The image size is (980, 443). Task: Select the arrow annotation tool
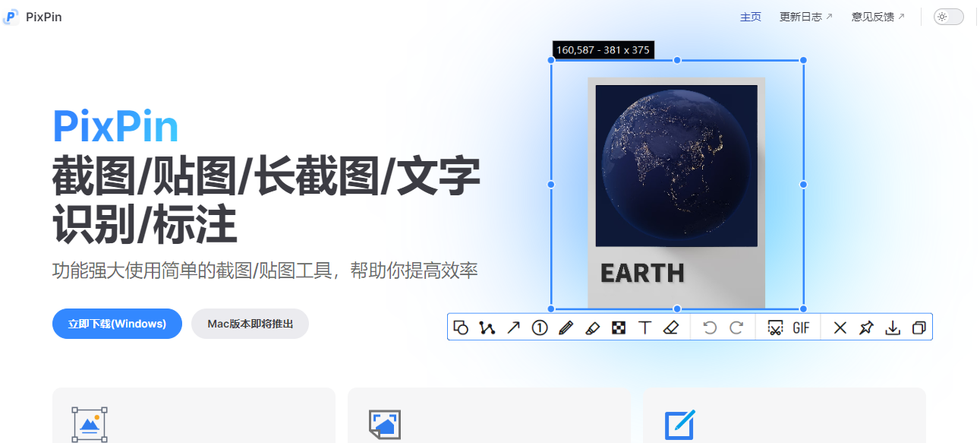click(514, 328)
